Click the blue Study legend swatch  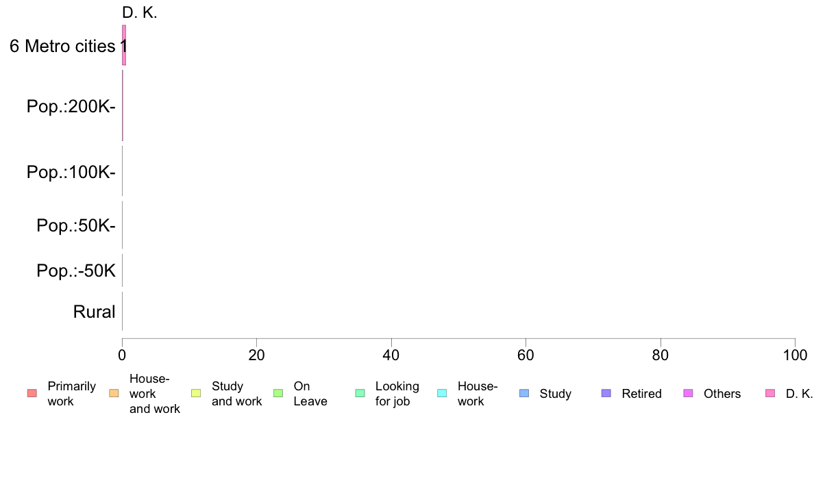[523, 394]
